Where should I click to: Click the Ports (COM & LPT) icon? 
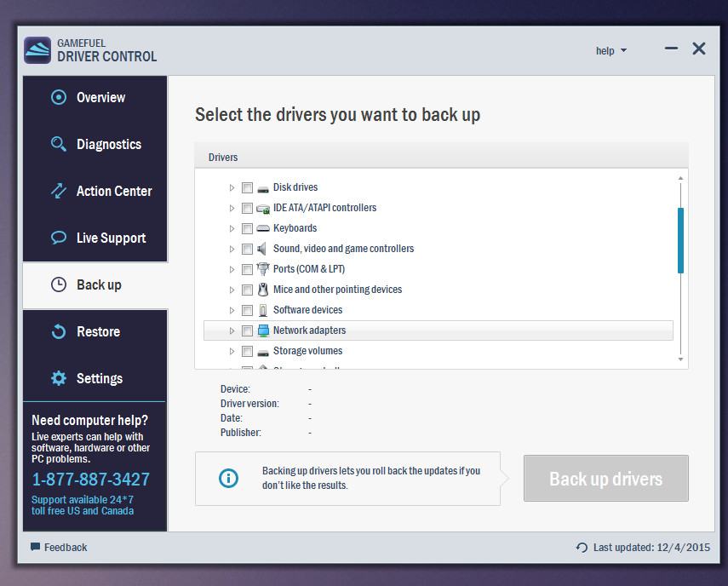(263, 269)
